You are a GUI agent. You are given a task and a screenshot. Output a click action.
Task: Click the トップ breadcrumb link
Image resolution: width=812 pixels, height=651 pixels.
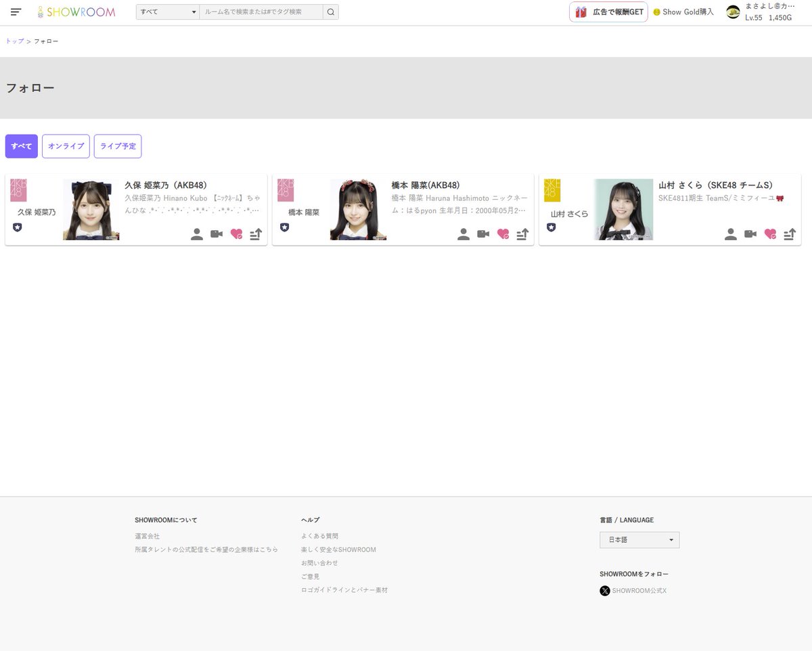tap(15, 41)
